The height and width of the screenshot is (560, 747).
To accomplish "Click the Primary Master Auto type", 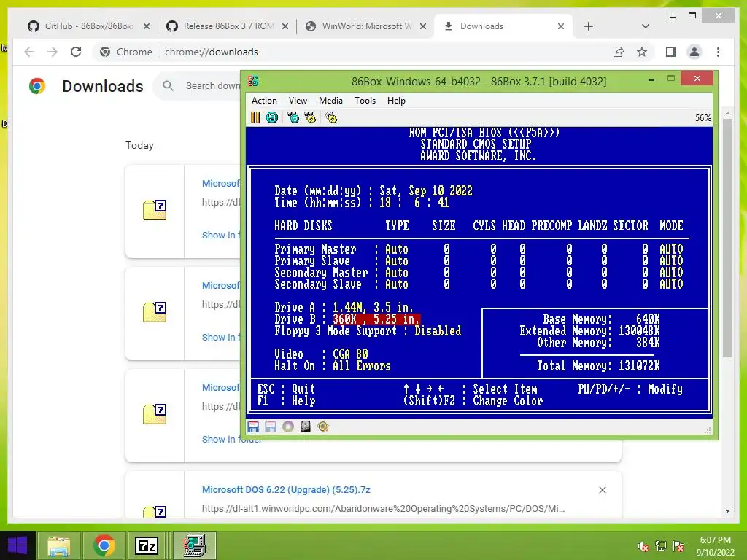I will click(x=396, y=249).
